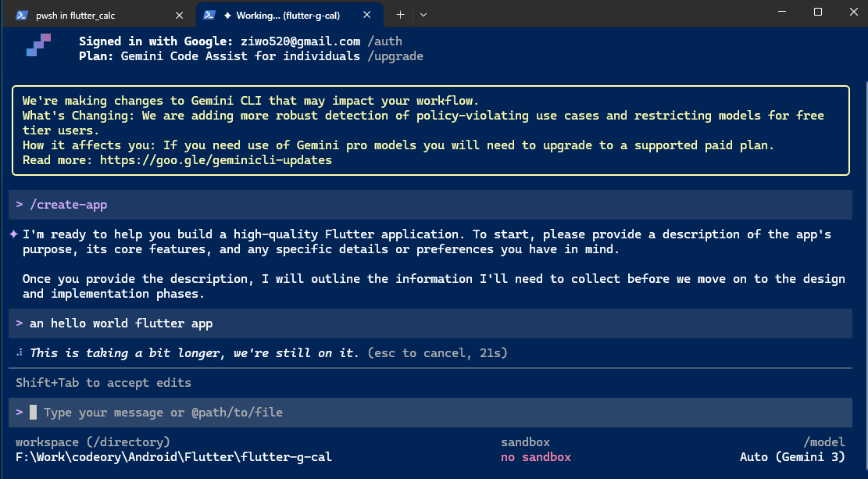Screen dimensions: 868x479
Task: Close the pwsh in flutter_calc tab
Action: [180, 15]
